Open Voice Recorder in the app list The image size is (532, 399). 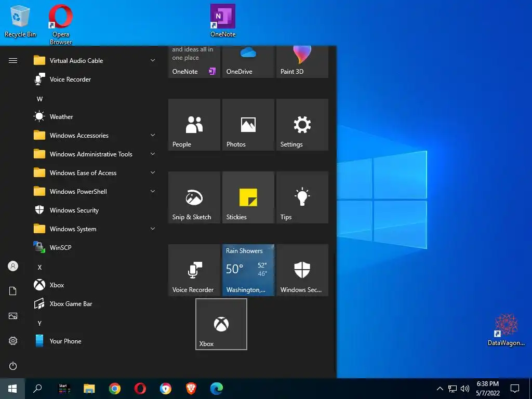point(95,79)
